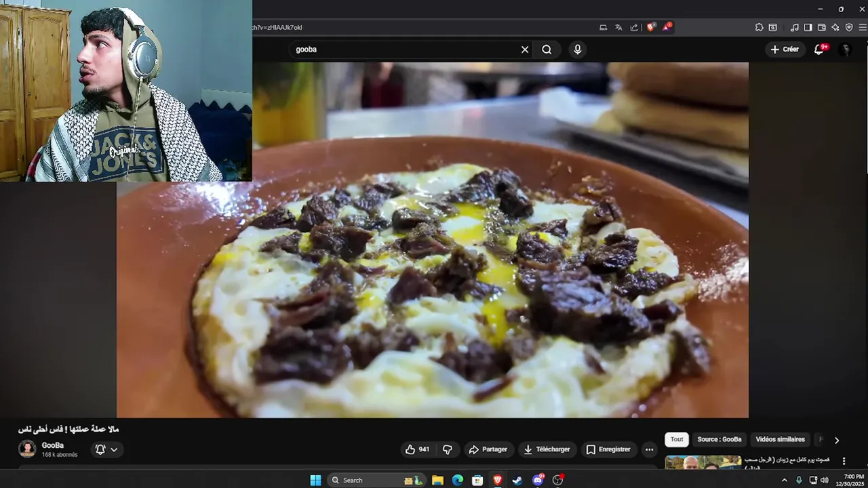This screenshot has height=488, width=868.
Task: Open Microsoft Edge from taskbar
Action: (x=458, y=480)
